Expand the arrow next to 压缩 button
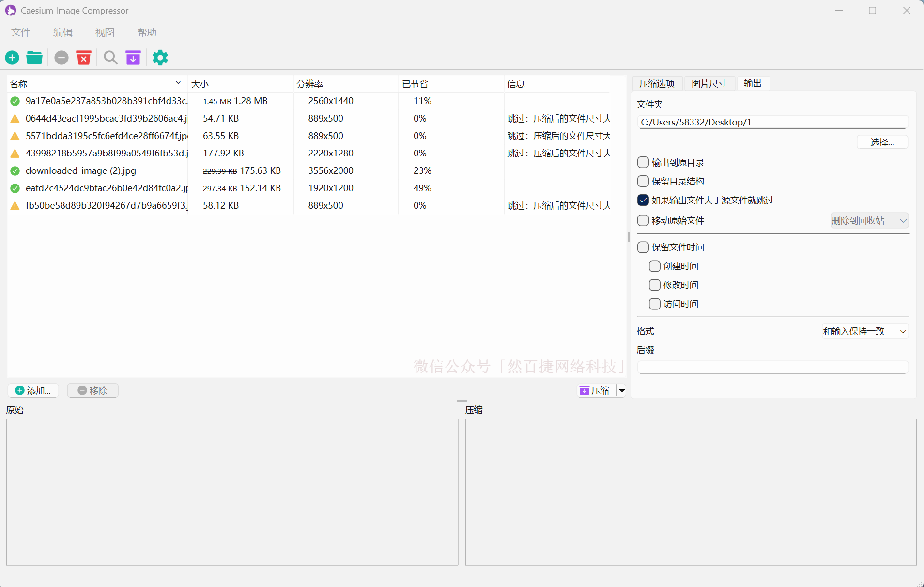 coord(622,391)
